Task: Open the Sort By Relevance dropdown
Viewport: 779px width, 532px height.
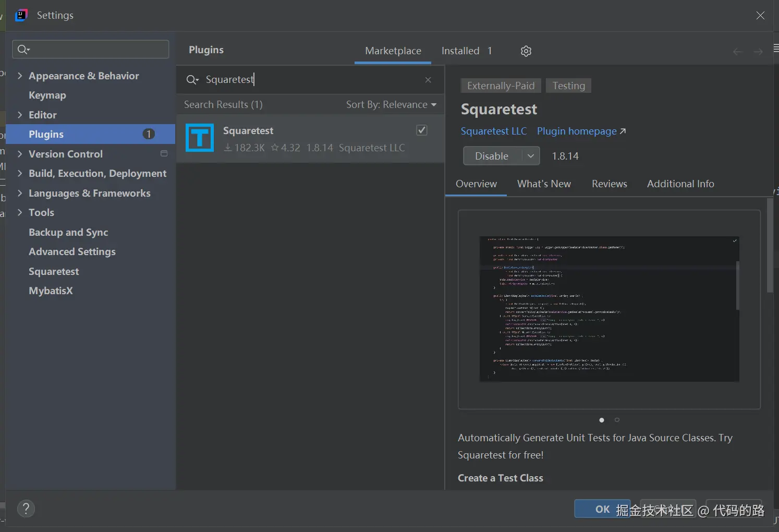Action: (391, 104)
